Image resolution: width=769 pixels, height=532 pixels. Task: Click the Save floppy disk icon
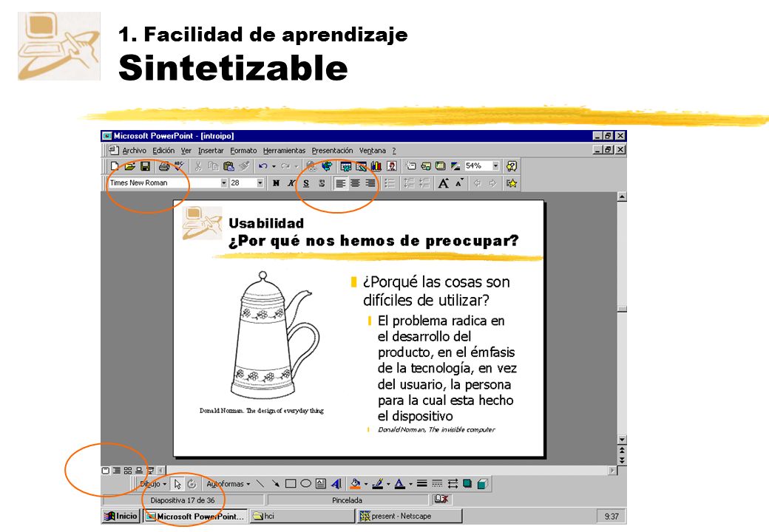point(145,166)
